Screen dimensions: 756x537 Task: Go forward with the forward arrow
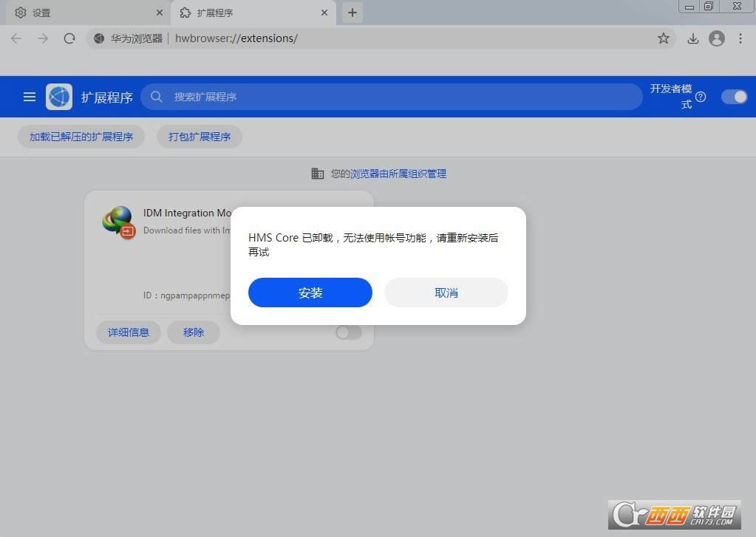click(43, 38)
